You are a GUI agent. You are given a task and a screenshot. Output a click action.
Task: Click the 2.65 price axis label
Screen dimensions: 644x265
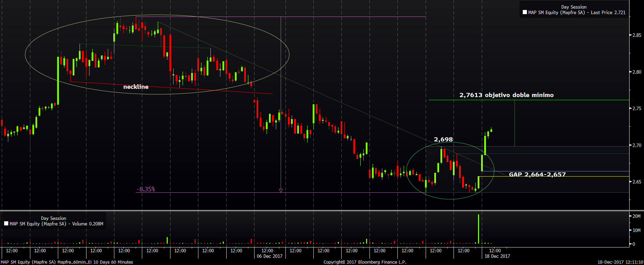pyautogui.click(x=636, y=182)
